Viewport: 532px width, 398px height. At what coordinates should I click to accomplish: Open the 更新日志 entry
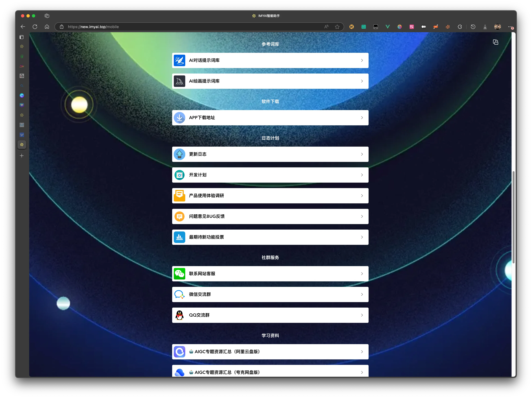270,154
